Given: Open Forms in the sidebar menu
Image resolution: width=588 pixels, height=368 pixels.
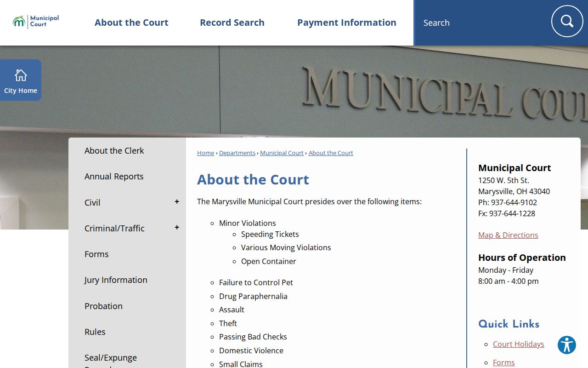Looking at the screenshot, I should pyautogui.click(x=96, y=254).
